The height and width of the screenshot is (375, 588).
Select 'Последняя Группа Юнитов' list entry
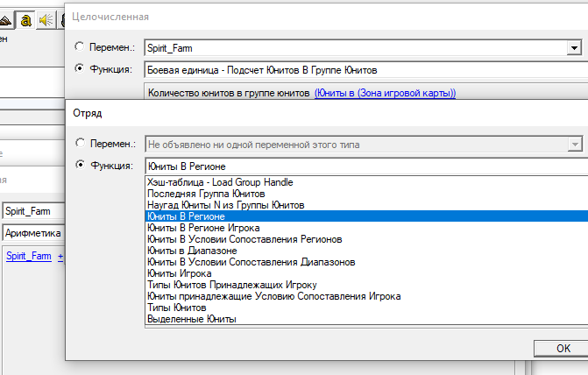206,194
